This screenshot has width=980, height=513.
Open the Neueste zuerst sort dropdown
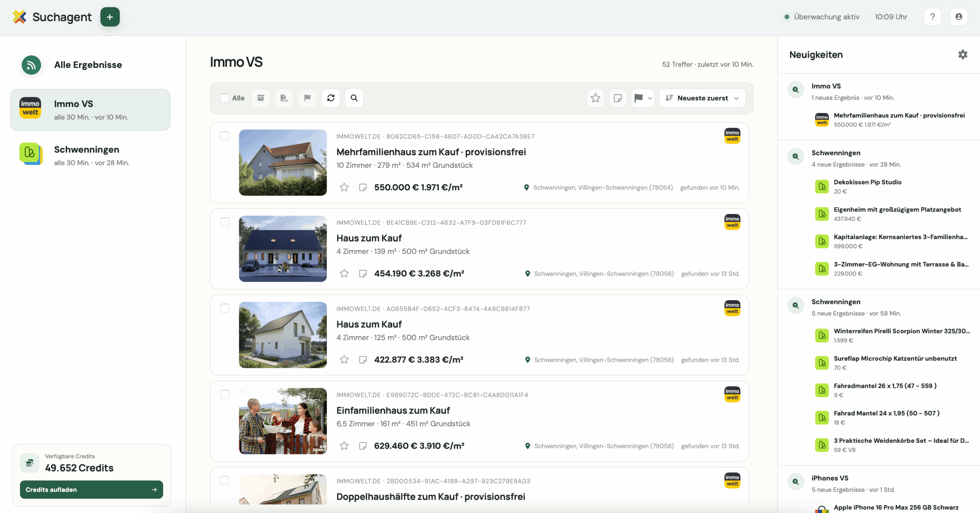click(702, 98)
